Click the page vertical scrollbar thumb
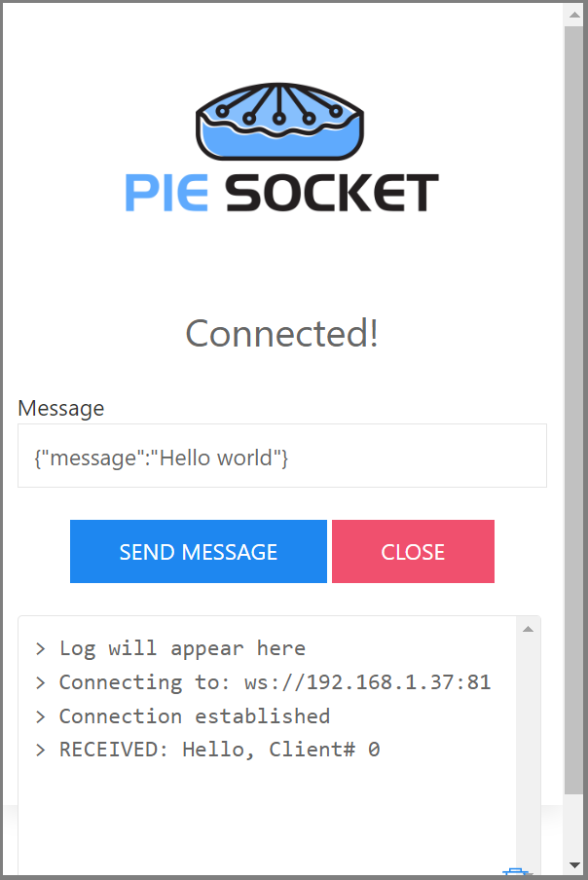The image size is (588, 880). [574, 410]
